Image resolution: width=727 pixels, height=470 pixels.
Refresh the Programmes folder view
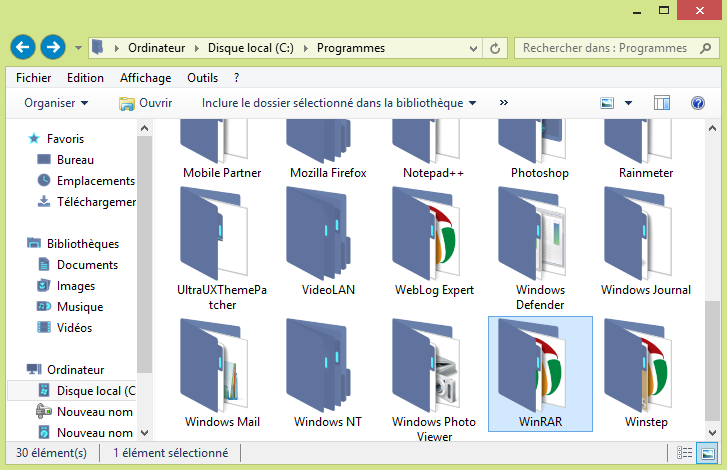pos(495,48)
